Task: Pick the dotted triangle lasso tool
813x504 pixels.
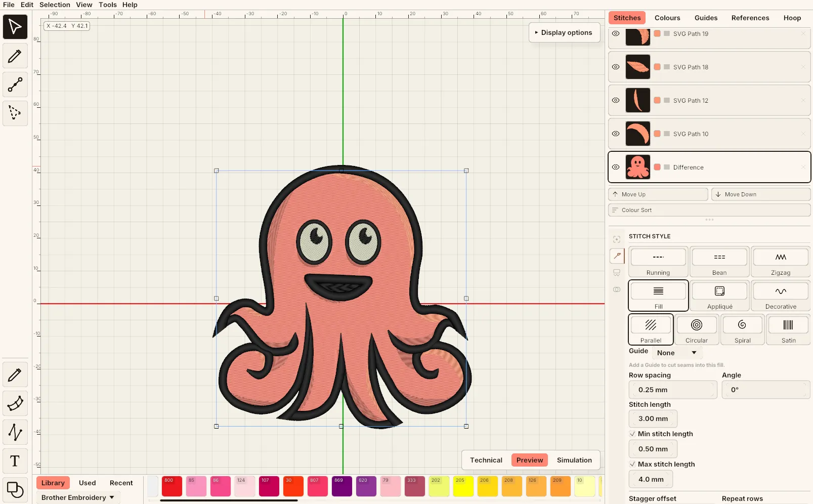Action: pos(15,112)
